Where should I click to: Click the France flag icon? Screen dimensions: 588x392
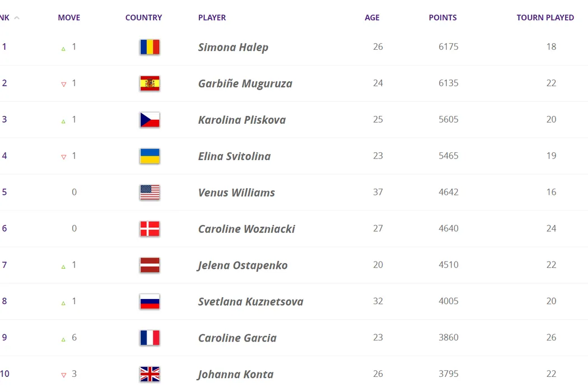[150, 338]
